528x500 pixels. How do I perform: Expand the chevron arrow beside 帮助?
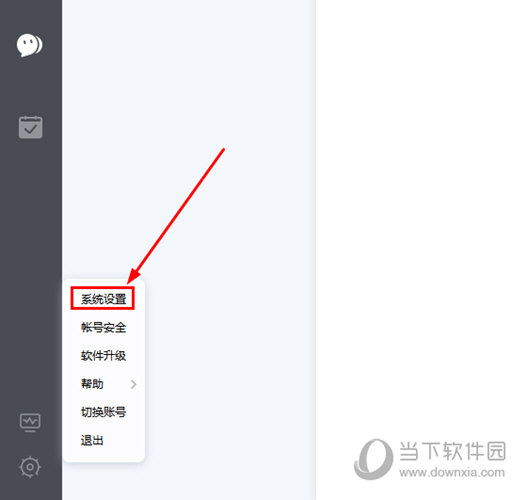[x=134, y=384]
